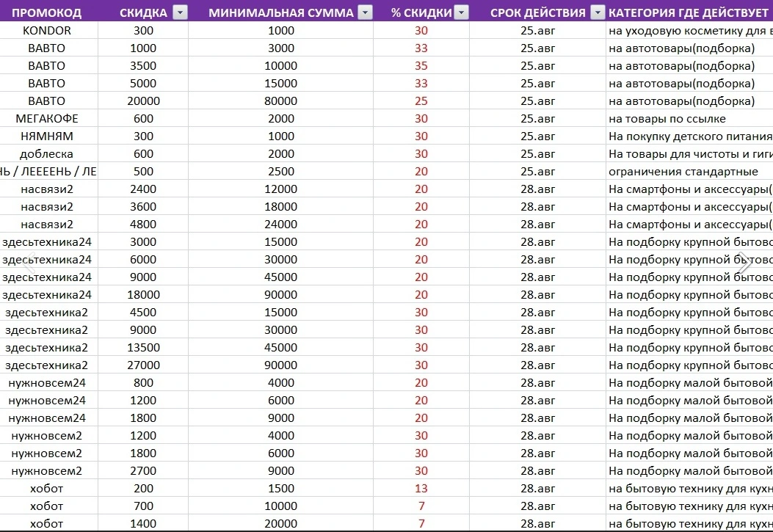Click the МЕГАКОФЕ promo code cell

(47, 119)
